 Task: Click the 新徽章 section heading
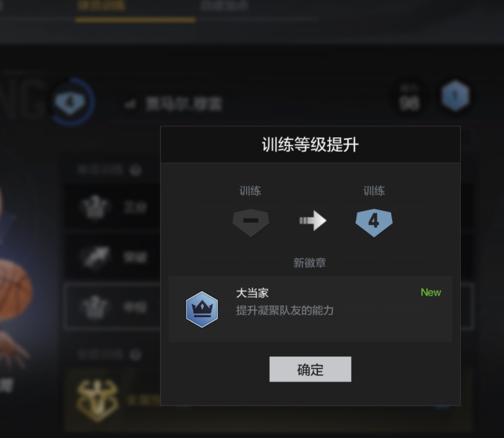pos(309,263)
